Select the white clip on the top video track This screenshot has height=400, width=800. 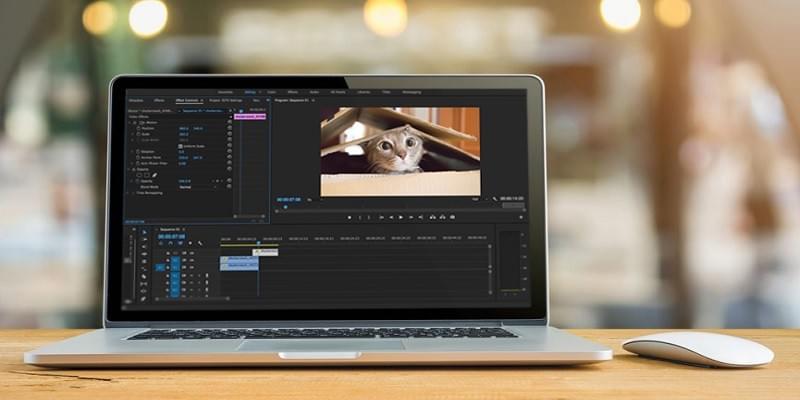(265, 252)
